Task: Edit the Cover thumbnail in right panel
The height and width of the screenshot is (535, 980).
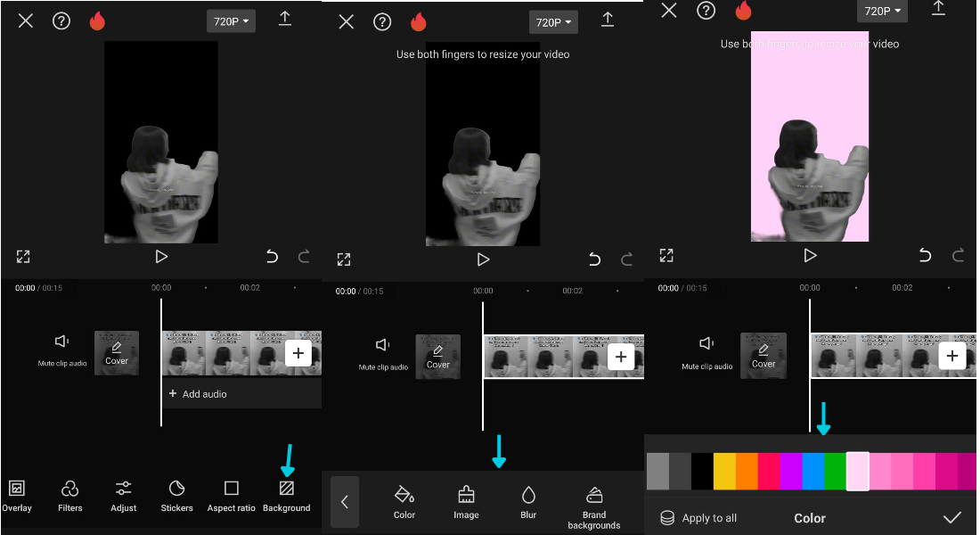Action: click(764, 356)
